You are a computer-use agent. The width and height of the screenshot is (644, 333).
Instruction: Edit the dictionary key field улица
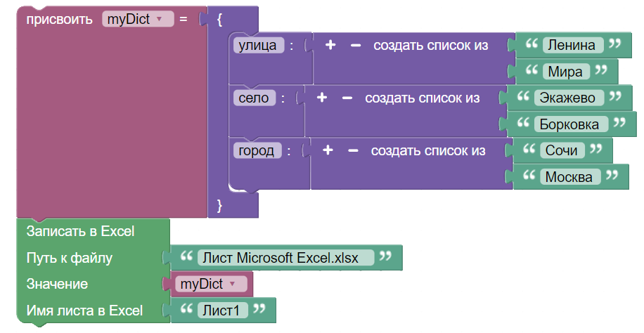258,45
